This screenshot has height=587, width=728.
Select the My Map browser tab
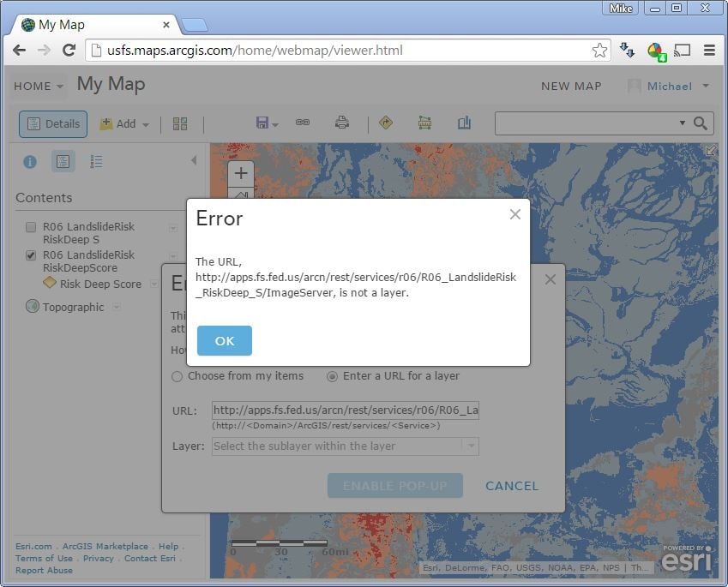click(93, 25)
